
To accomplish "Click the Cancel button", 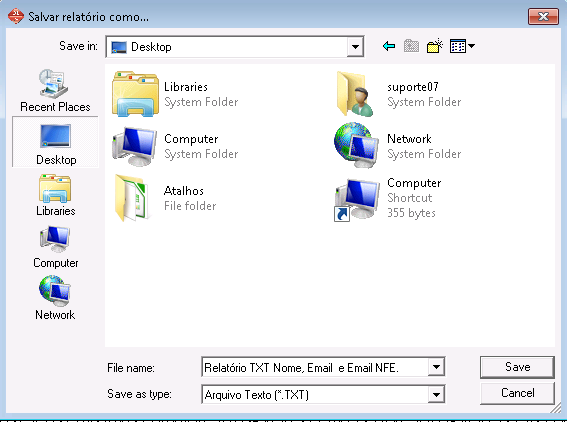I will 517,393.
